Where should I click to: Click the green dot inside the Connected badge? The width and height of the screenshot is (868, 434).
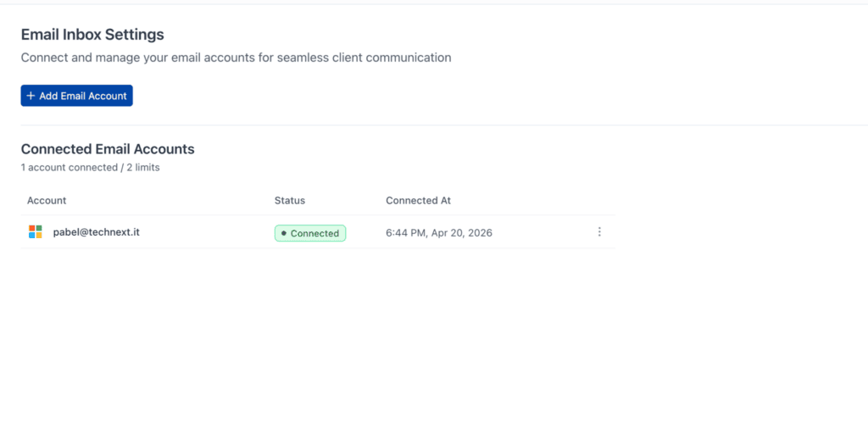point(284,233)
